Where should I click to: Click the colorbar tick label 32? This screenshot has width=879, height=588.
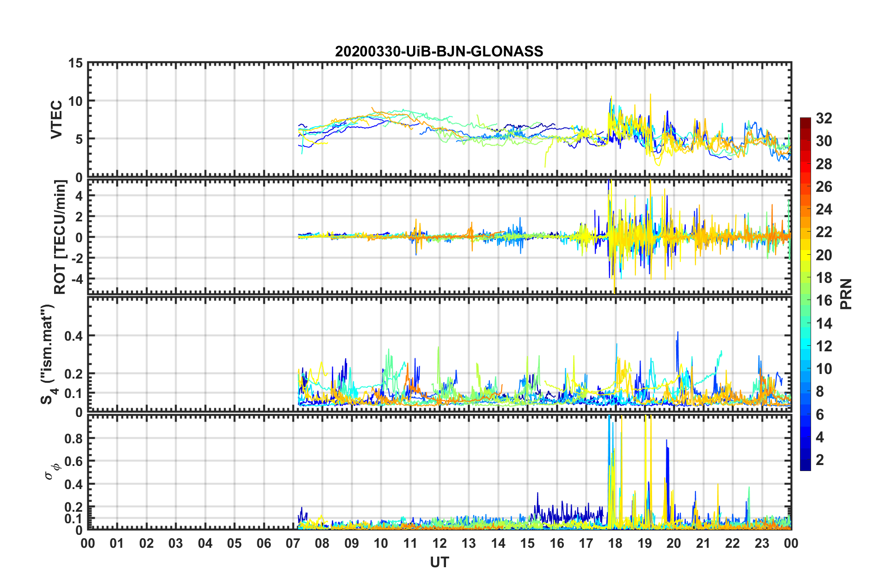coord(824,118)
